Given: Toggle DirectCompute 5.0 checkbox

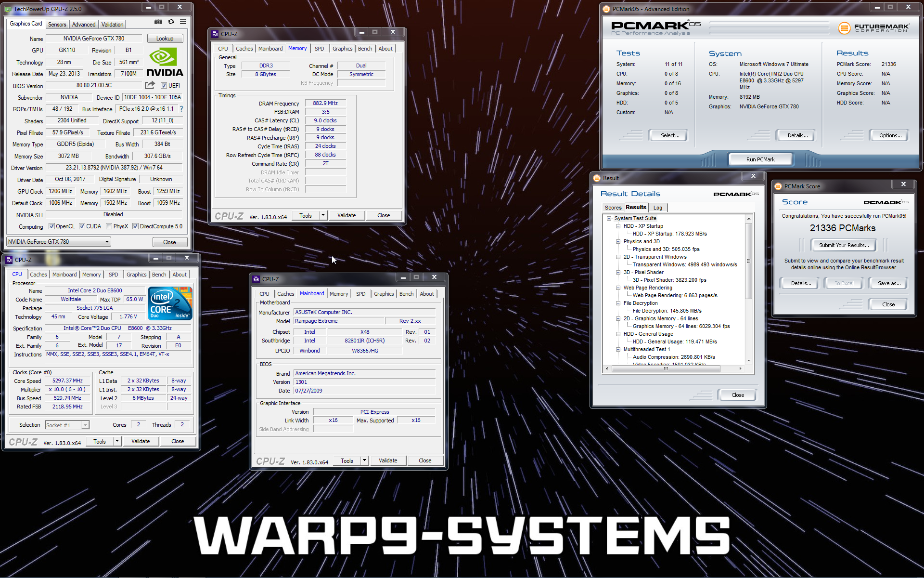Looking at the screenshot, I should 136,226.
